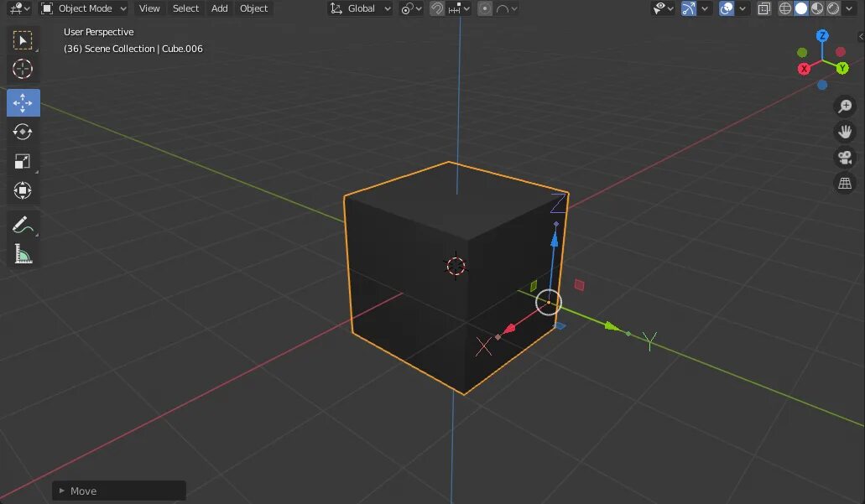Activate the Scale tool
The height and width of the screenshot is (504, 865).
tap(23, 161)
